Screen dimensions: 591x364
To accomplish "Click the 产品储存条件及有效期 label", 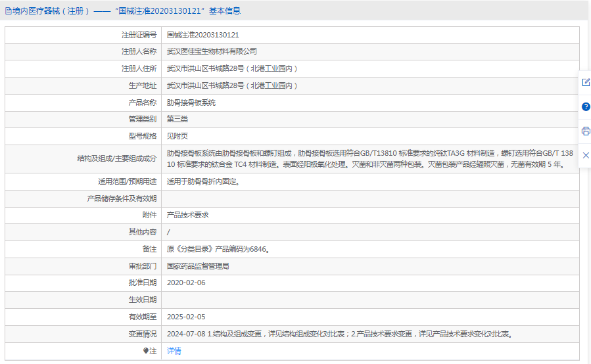I will pyautogui.click(x=122, y=198).
